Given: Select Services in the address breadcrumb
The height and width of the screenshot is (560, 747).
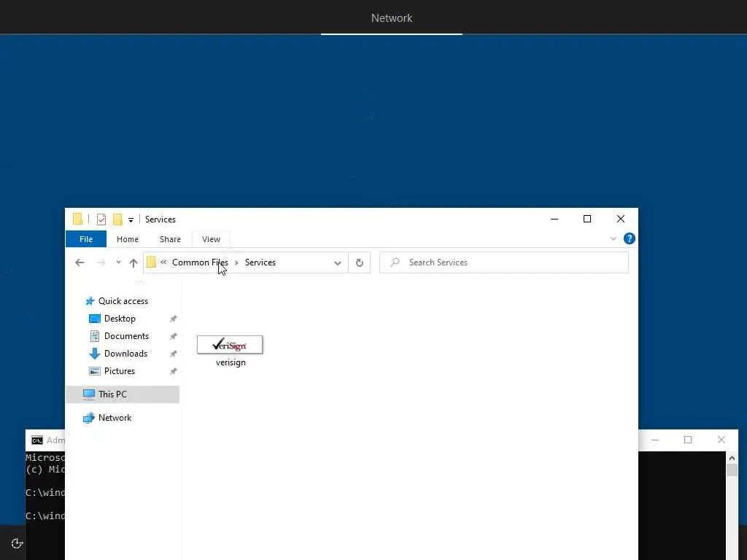Looking at the screenshot, I should (260, 262).
